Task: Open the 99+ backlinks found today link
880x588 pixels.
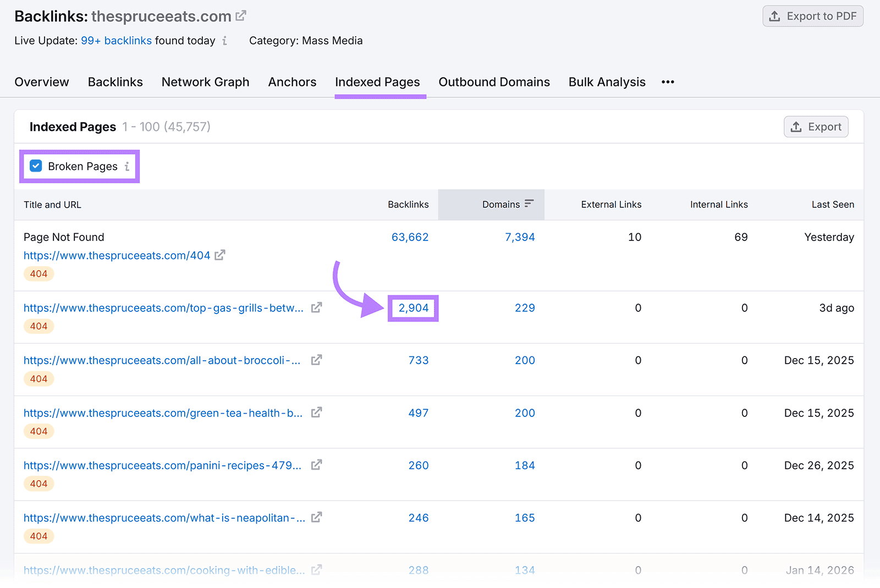Action: (116, 40)
